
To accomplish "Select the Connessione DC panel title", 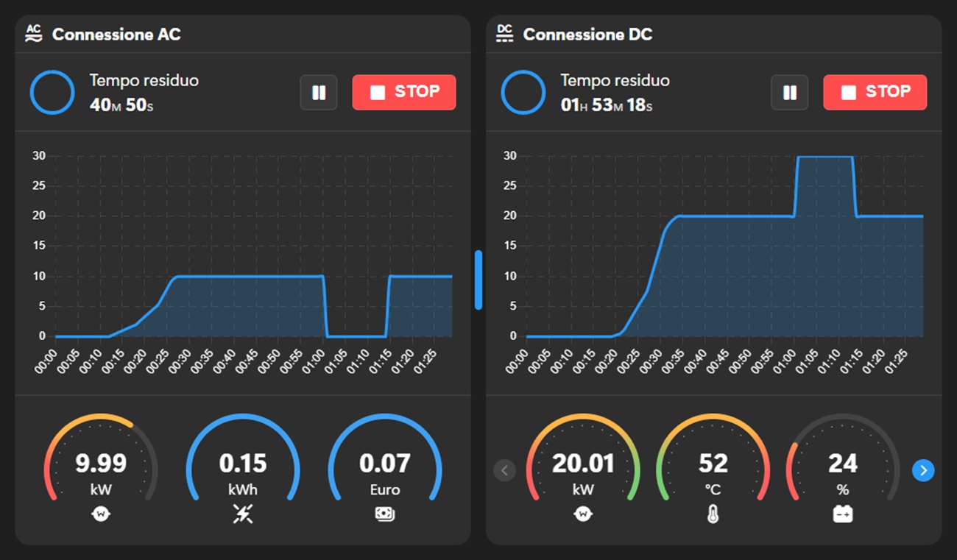I will point(587,34).
